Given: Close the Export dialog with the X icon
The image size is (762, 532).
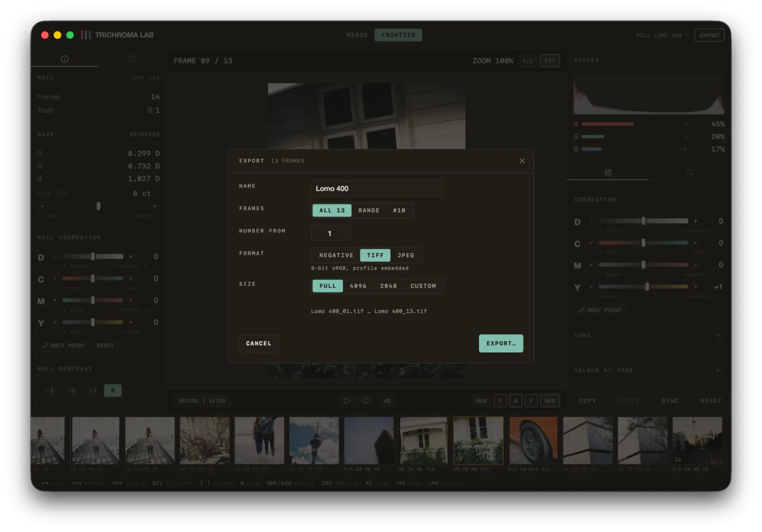Looking at the screenshot, I should pos(522,161).
